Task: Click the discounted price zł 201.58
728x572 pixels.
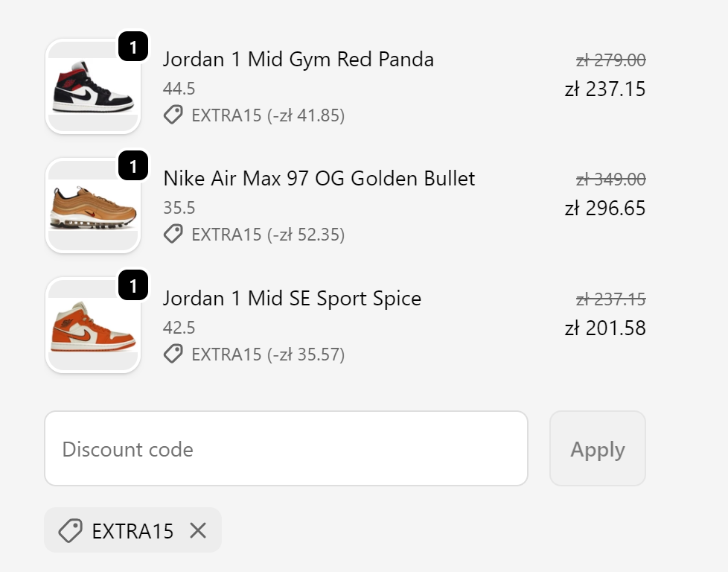Action: (605, 328)
